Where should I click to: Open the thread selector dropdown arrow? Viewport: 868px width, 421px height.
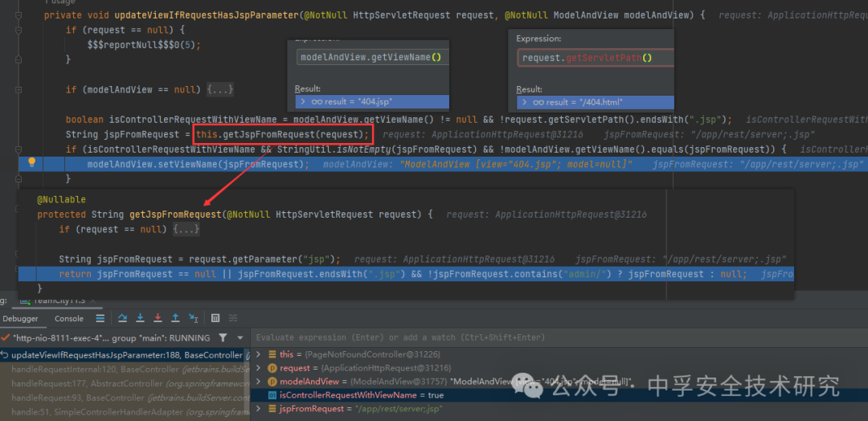coord(240,337)
